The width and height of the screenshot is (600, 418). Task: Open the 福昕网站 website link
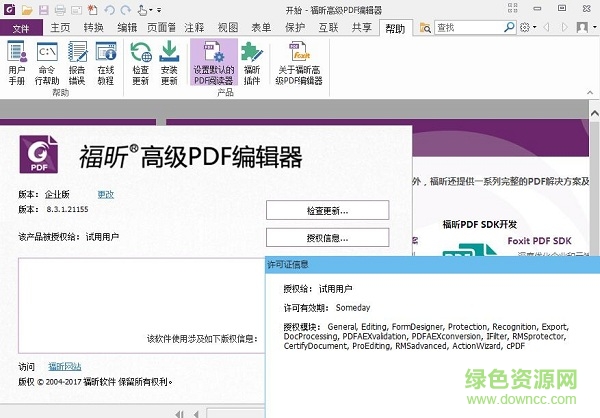65,366
